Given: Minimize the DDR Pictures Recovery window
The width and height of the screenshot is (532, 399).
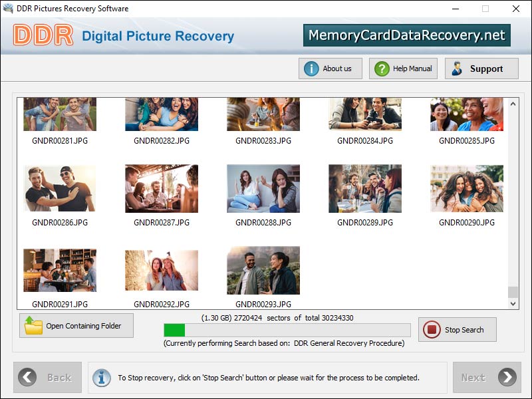Looking at the screenshot, I should [x=456, y=9].
